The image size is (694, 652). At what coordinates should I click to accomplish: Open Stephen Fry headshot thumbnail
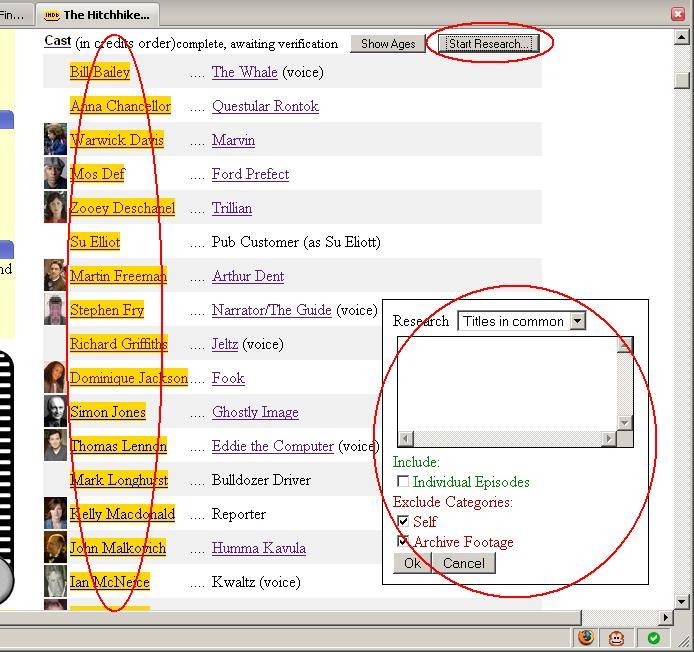point(55,309)
